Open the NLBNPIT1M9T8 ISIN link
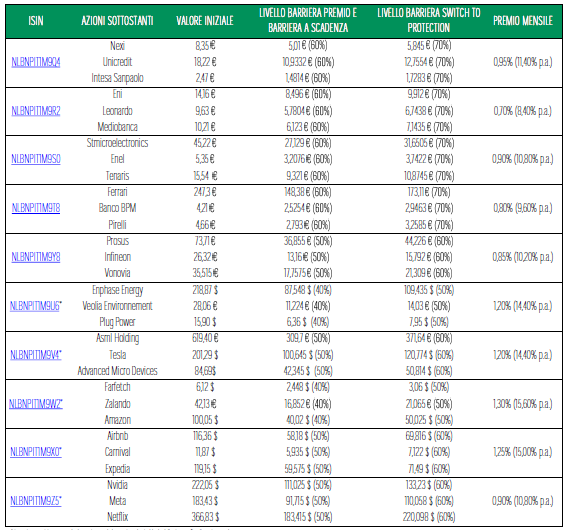Screen dimensions: 568x530 36,208
